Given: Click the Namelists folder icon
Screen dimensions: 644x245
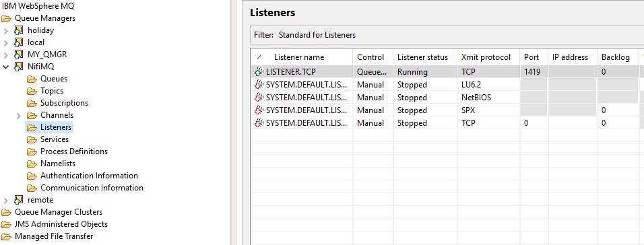Looking at the screenshot, I should pos(32,164).
